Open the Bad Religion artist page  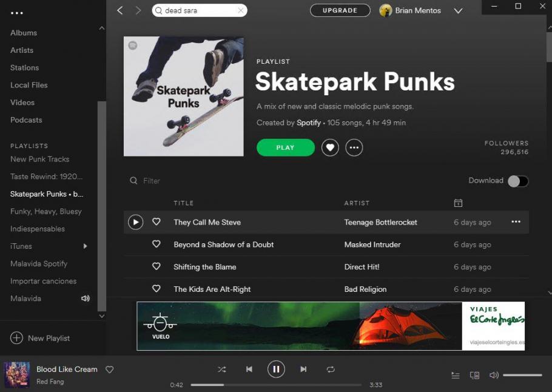pos(365,289)
